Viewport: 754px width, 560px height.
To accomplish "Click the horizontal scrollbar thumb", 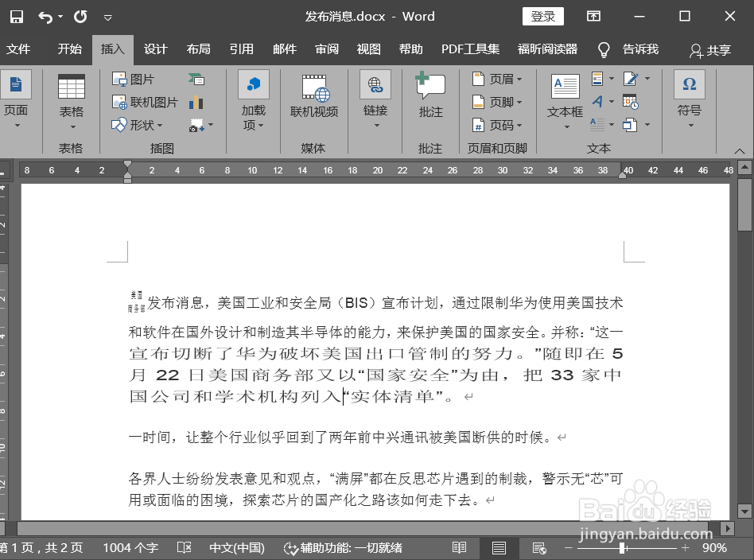I will pyautogui.click(x=363, y=528).
